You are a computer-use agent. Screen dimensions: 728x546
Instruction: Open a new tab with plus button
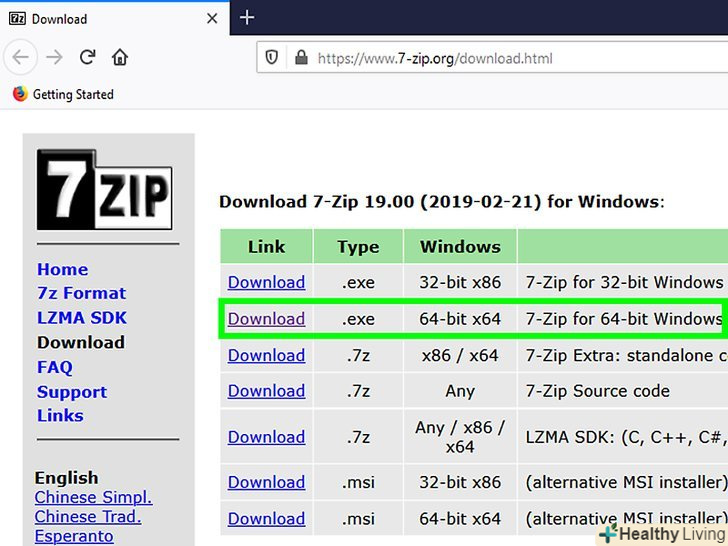click(247, 18)
